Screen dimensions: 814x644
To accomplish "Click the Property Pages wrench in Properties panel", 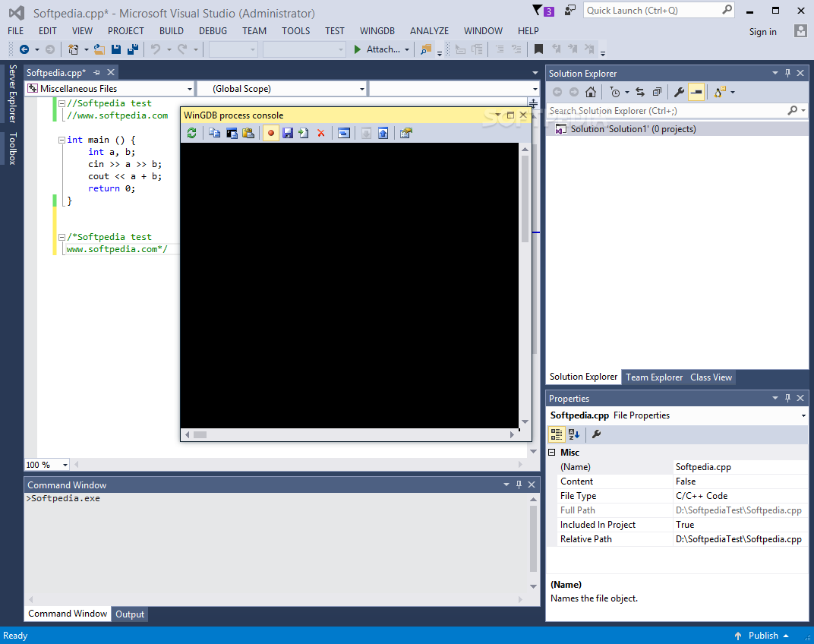I will pos(597,434).
